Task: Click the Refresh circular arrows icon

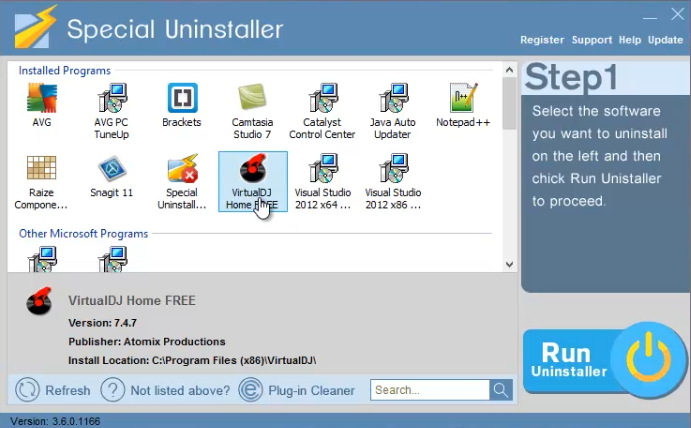Action: point(27,390)
